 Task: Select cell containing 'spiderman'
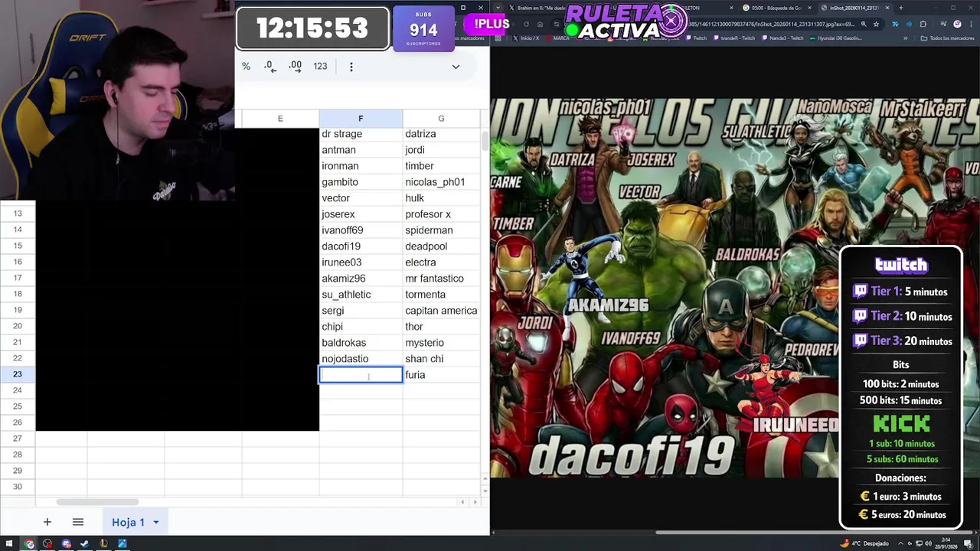[x=441, y=230]
